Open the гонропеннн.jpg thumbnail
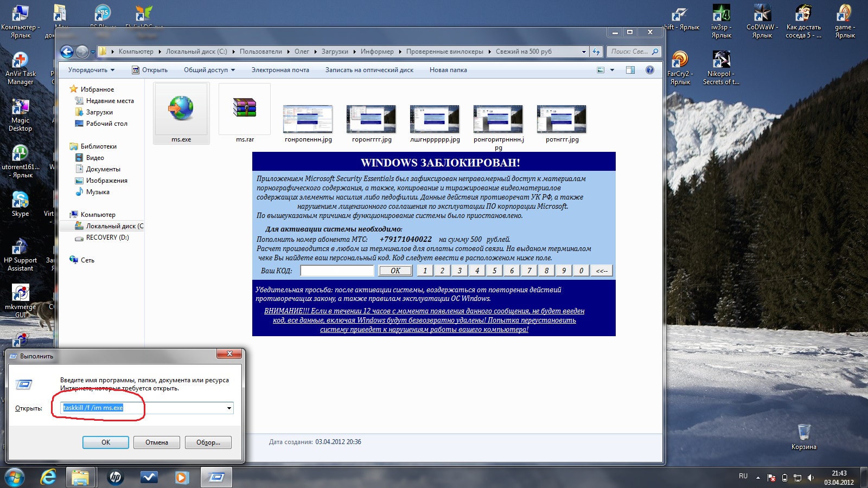The image size is (868, 488). pyautogui.click(x=308, y=119)
